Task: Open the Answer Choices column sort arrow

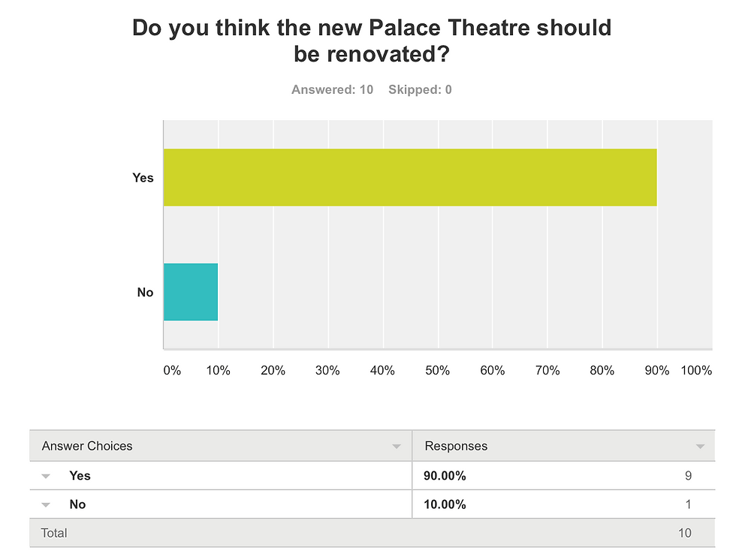Action: tap(397, 446)
